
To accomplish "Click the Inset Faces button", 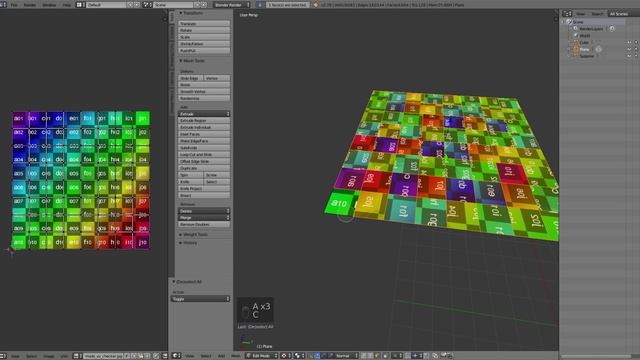I will (x=204, y=134).
